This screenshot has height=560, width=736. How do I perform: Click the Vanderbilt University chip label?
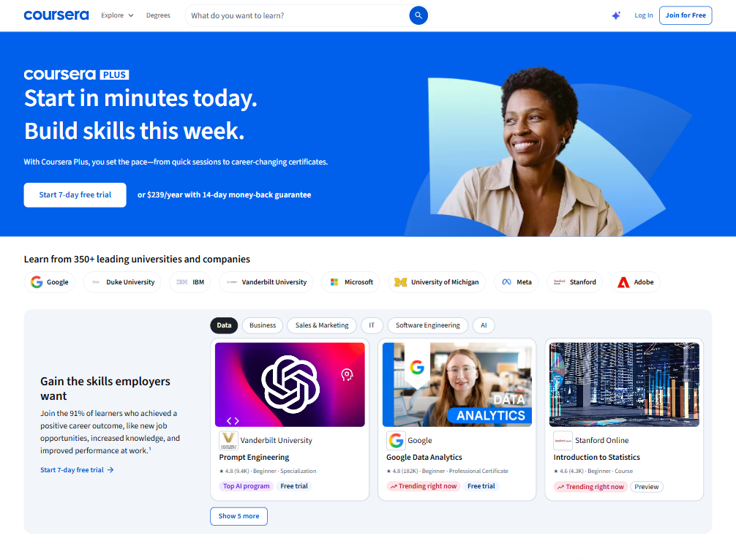274,282
